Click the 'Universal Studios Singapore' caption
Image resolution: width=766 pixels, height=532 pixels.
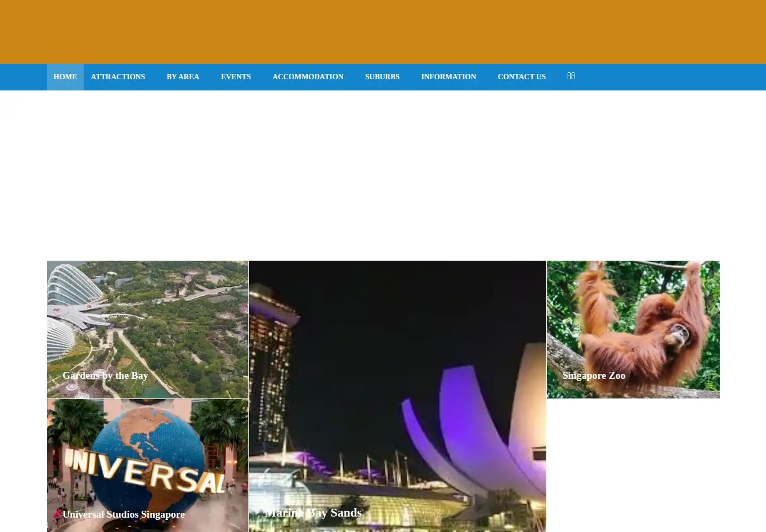coord(124,514)
